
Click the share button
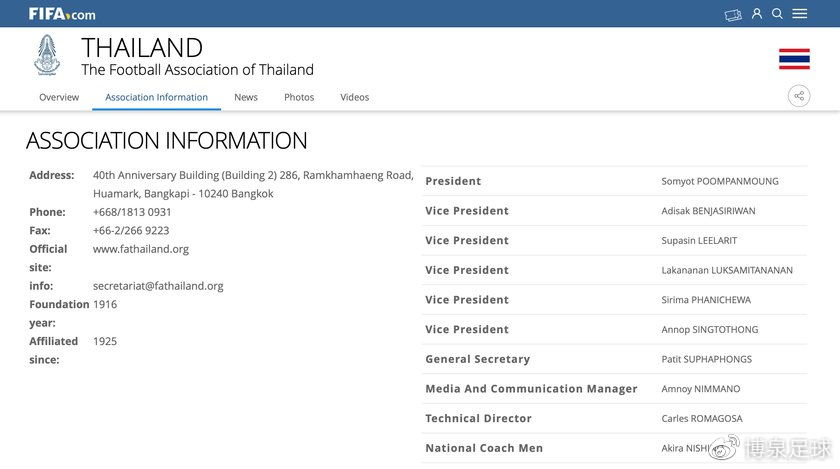pyautogui.click(x=799, y=96)
